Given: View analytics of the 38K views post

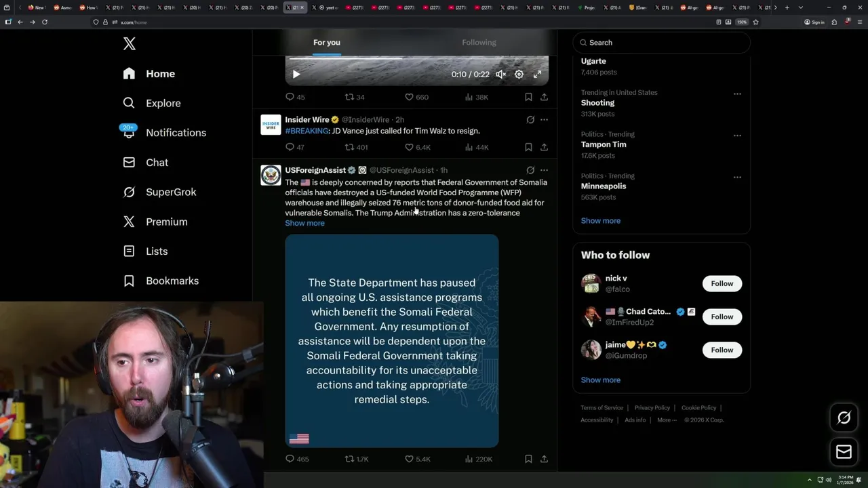Looking at the screenshot, I should tap(476, 97).
